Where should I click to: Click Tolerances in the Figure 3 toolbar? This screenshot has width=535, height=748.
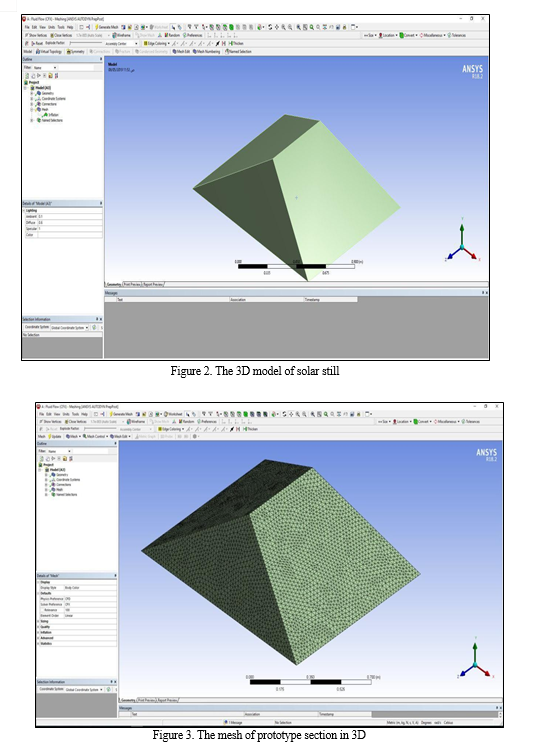tap(471, 422)
